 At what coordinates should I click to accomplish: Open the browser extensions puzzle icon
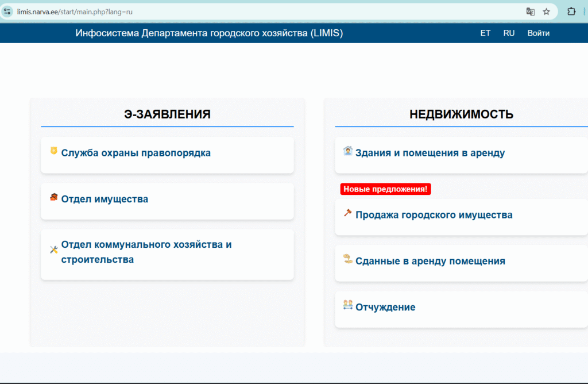[571, 11]
